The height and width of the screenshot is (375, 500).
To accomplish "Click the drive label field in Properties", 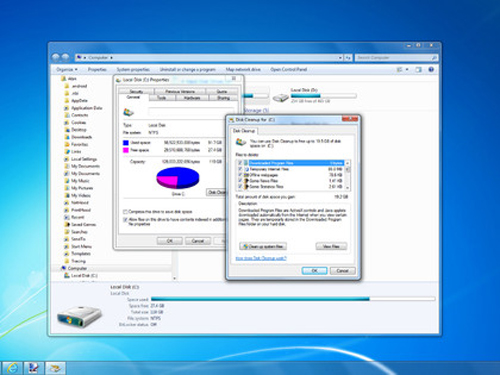I will click(x=191, y=112).
